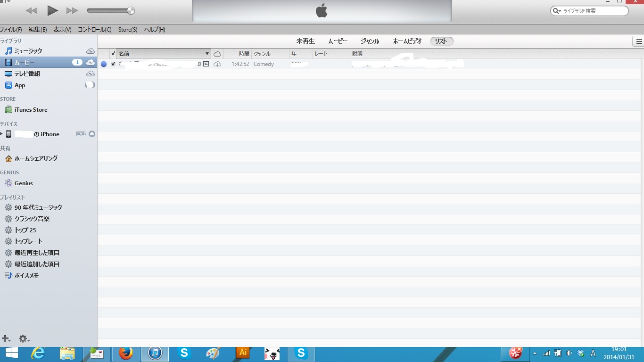
Task: Sort by the レート column header
Action: [331, 54]
